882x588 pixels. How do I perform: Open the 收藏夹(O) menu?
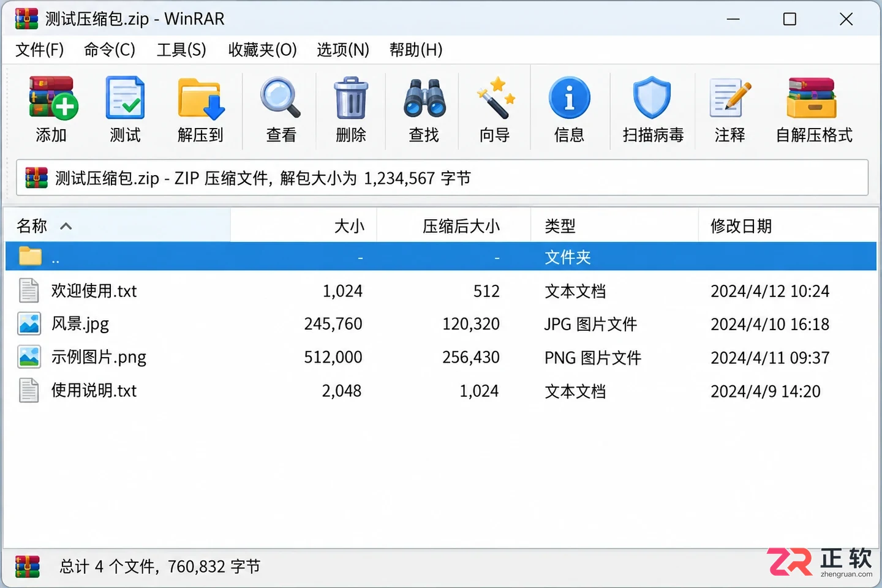click(x=262, y=50)
